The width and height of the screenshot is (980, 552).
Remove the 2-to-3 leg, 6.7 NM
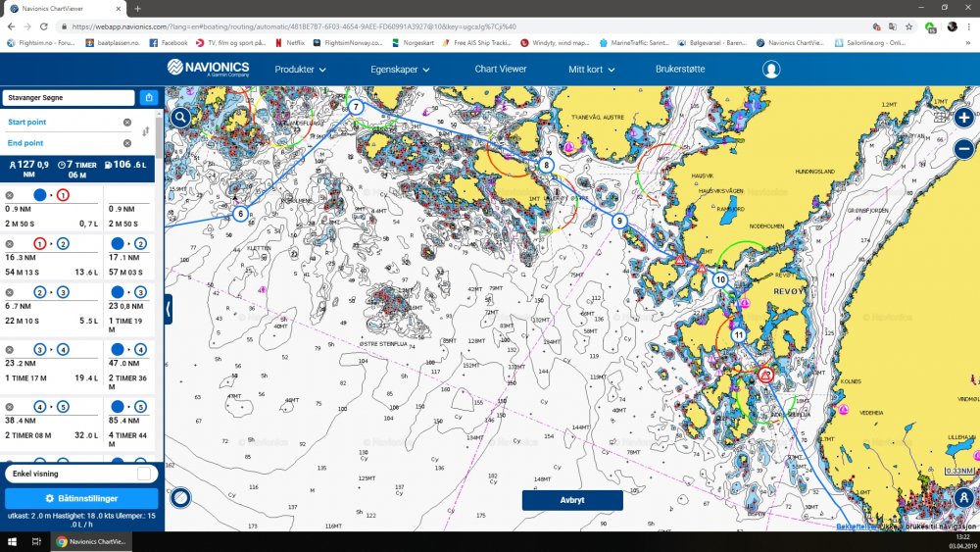(10, 292)
